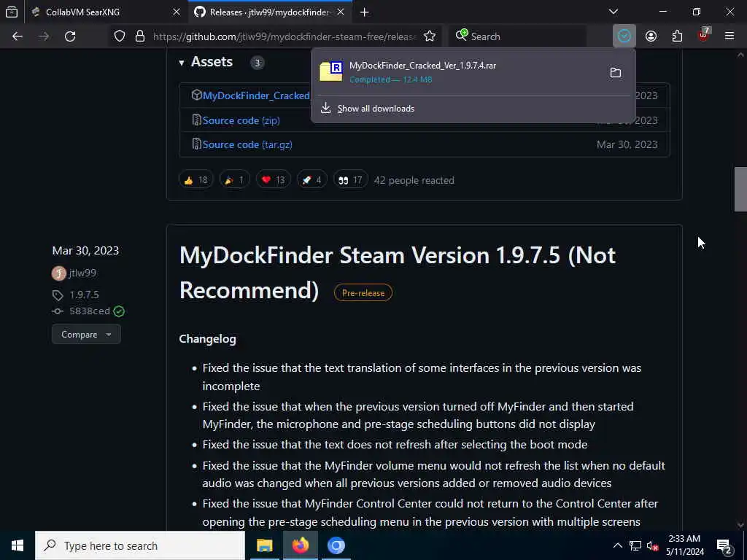Click the jtlw99 avatar image
This screenshot has width=747, height=560.
(x=58, y=273)
